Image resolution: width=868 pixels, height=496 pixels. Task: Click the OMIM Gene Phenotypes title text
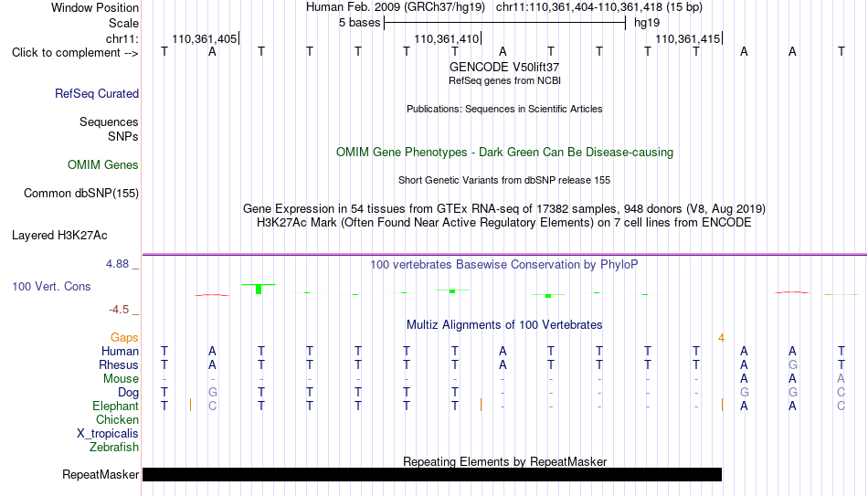click(x=504, y=153)
